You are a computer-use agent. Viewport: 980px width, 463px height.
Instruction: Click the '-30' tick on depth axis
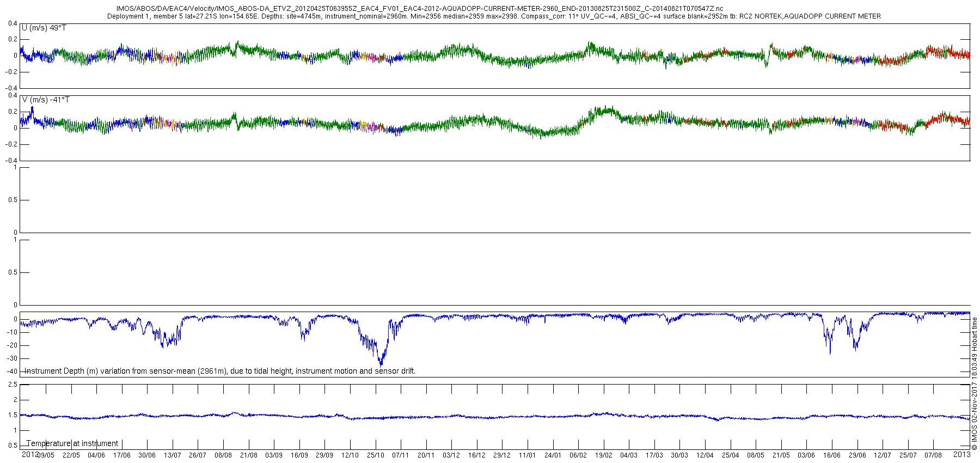(x=13, y=358)
